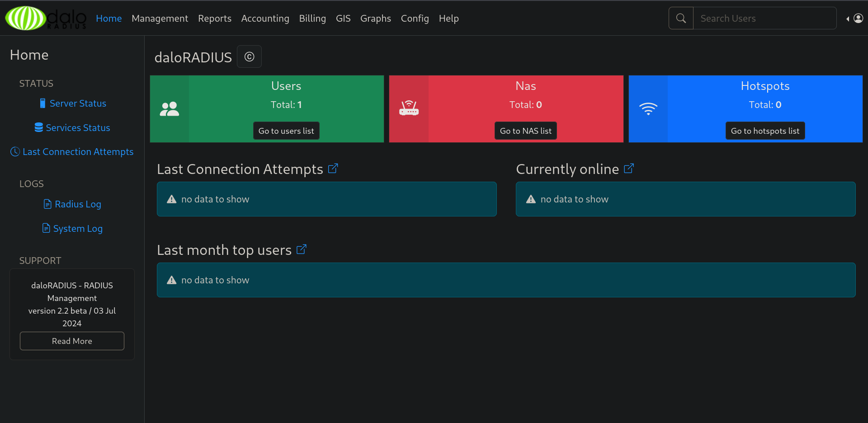868x423 pixels.
Task: Click warning icon in Last month top users alert
Action: 172,280
